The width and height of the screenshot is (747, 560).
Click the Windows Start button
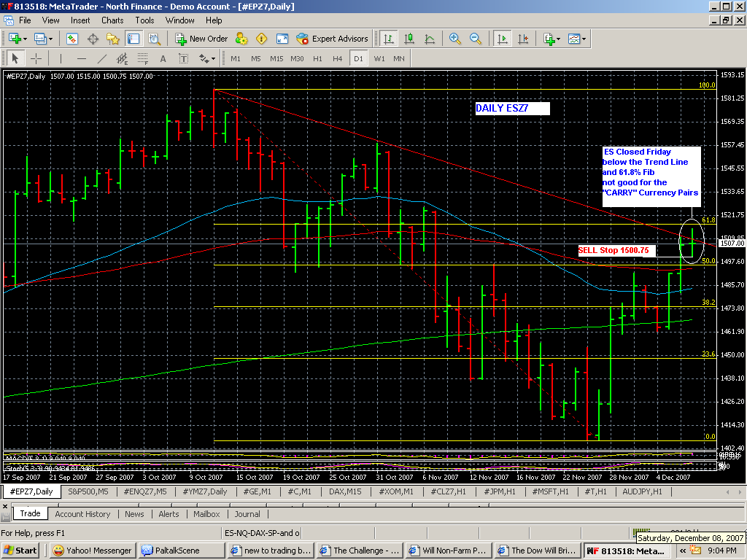[20, 551]
